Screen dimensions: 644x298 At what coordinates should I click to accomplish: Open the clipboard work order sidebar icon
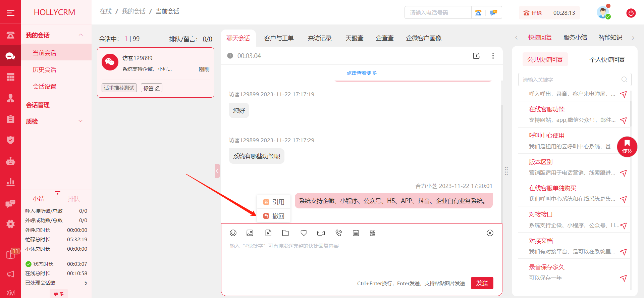(x=10, y=119)
